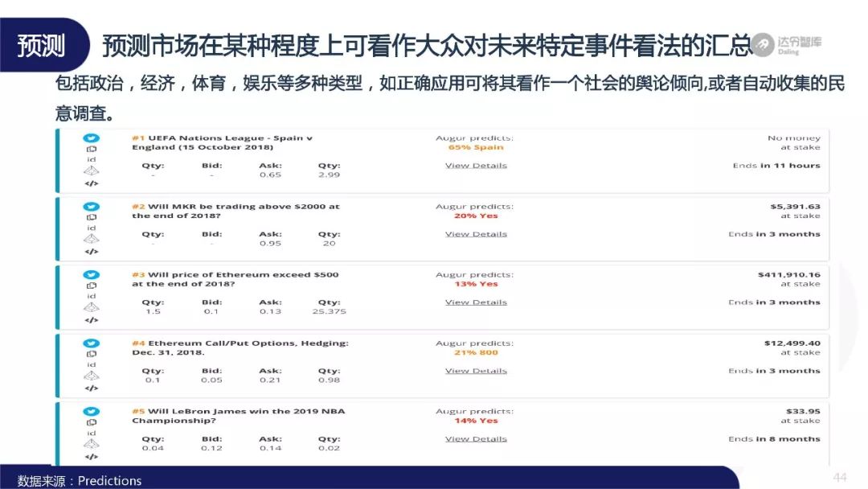Share the MKR trading market on Twitter
This screenshot has width=868, height=489.
point(92,207)
